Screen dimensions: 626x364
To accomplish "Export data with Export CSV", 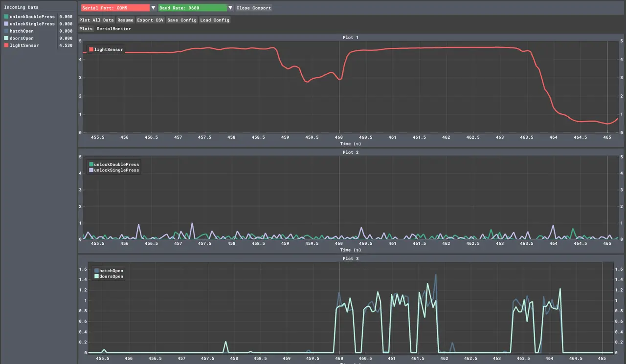I will [150, 20].
